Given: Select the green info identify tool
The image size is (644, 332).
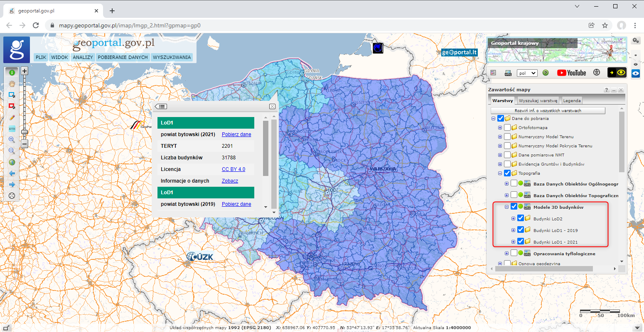Looking at the screenshot, I should [12, 73].
